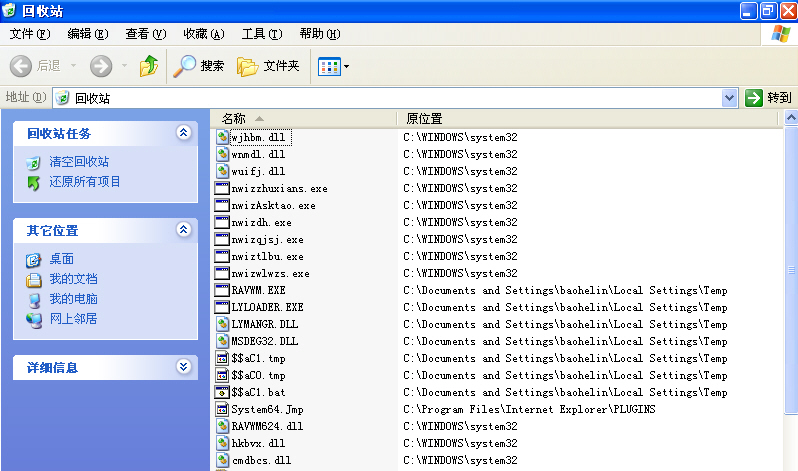Click the recycle bin icon in address bar
This screenshot has height=471, width=798.
tap(63, 98)
